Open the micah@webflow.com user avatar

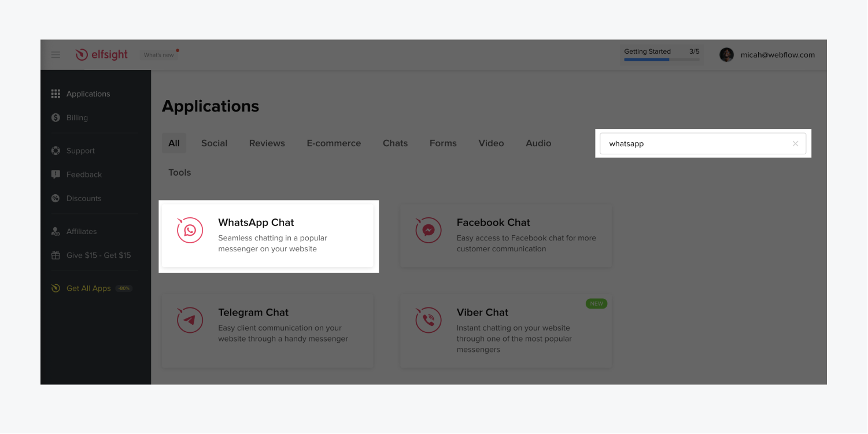click(726, 55)
